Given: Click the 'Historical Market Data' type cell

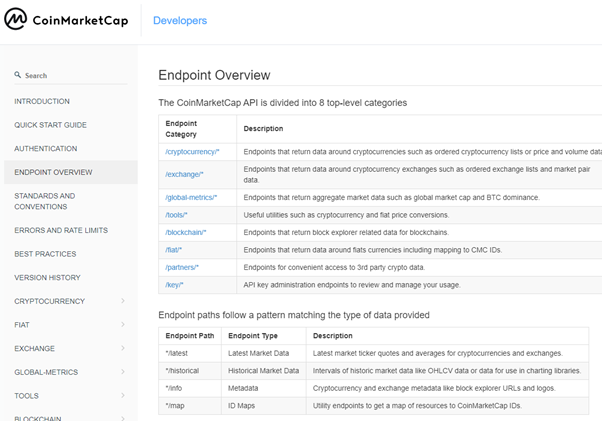Looking at the screenshot, I should point(263,371).
